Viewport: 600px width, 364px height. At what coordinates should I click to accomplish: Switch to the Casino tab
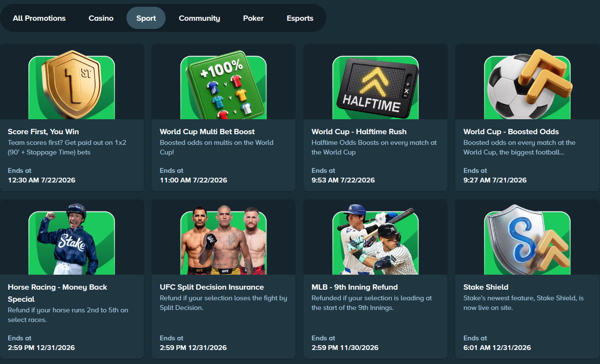(101, 18)
